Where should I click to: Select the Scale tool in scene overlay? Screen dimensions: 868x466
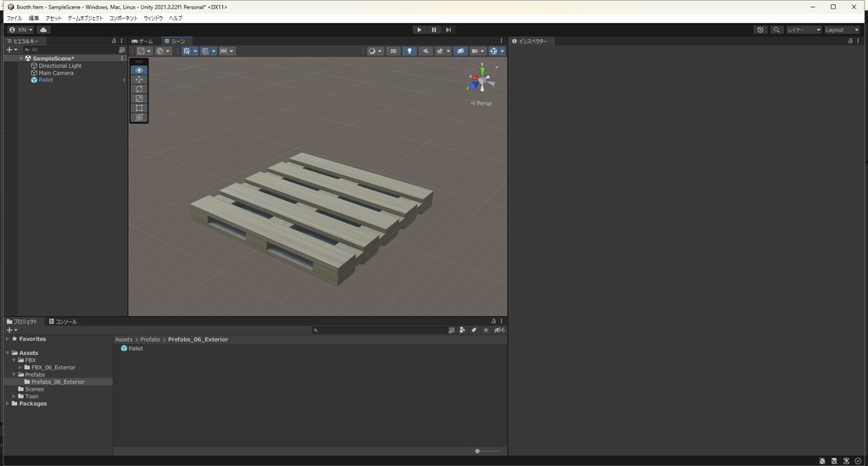point(139,98)
